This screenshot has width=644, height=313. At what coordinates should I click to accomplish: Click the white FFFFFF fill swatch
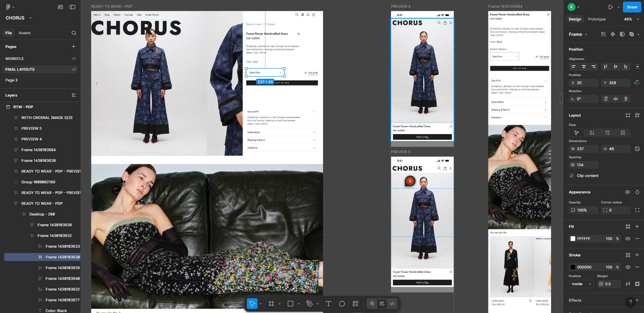click(573, 239)
